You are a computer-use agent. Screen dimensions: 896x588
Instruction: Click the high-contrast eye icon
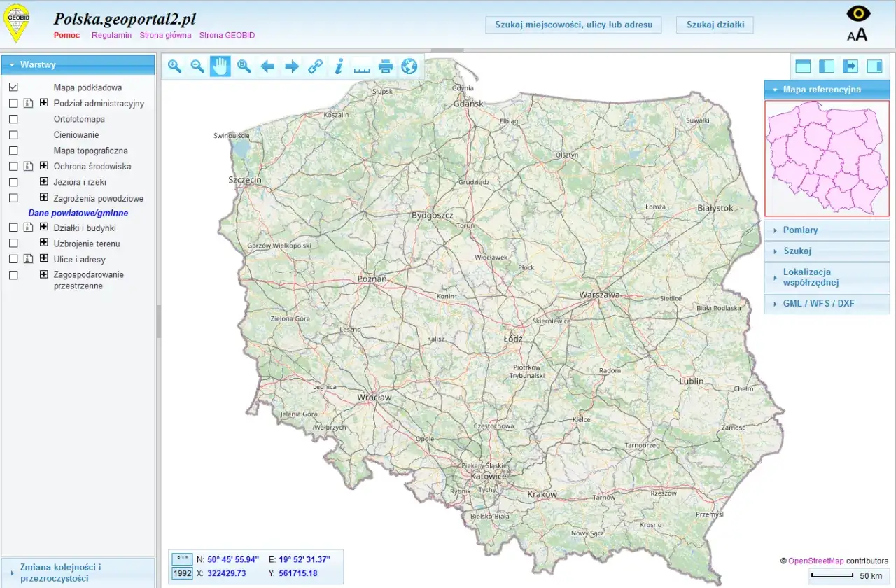click(x=857, y=13)
